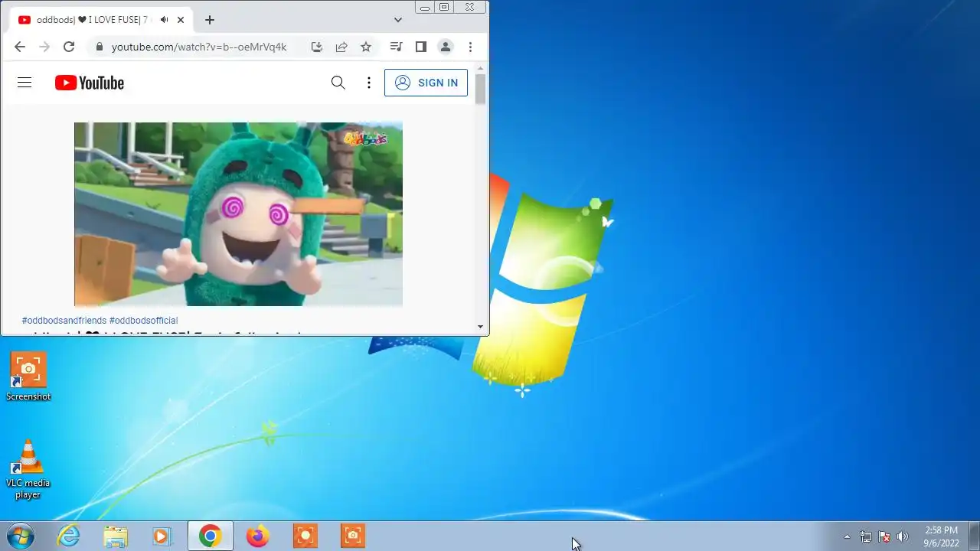Close the oddbods YouTube tab
Image resolution: width=980 pixels, height=551 pixels.
181,20
